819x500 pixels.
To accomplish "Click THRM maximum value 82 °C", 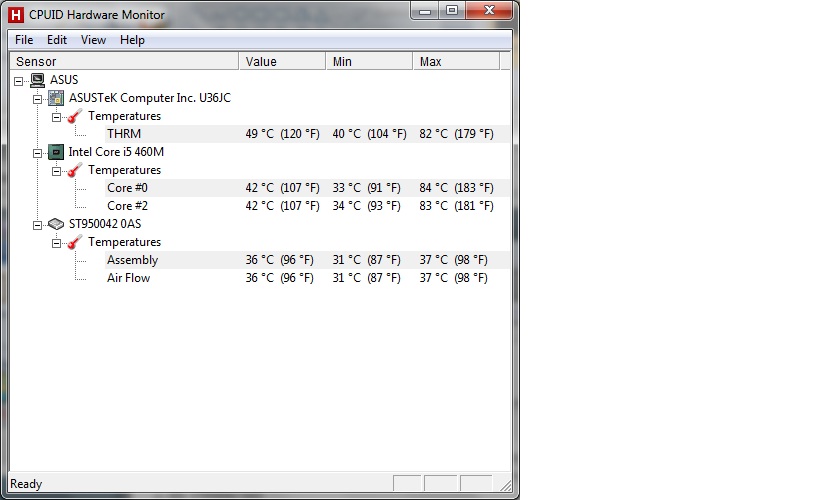I will [457, 134].
